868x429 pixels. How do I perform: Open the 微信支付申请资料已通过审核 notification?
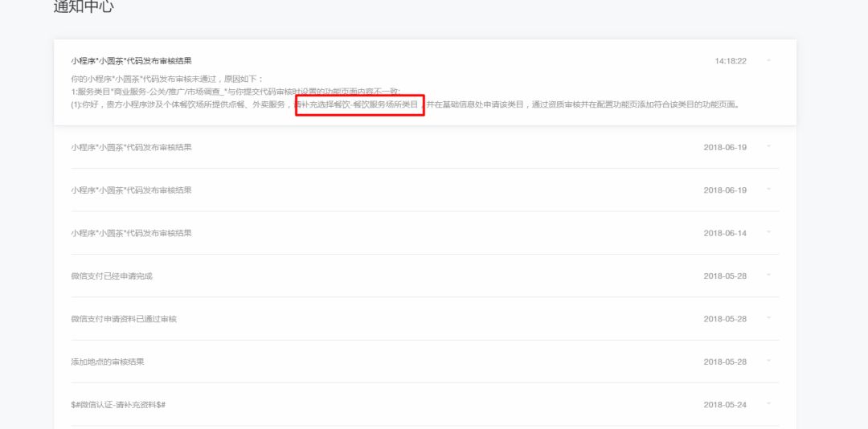click(124, 319)
